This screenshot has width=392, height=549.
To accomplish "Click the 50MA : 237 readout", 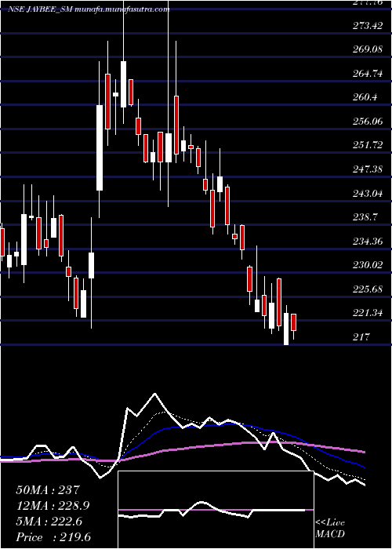I will point(49,490).
